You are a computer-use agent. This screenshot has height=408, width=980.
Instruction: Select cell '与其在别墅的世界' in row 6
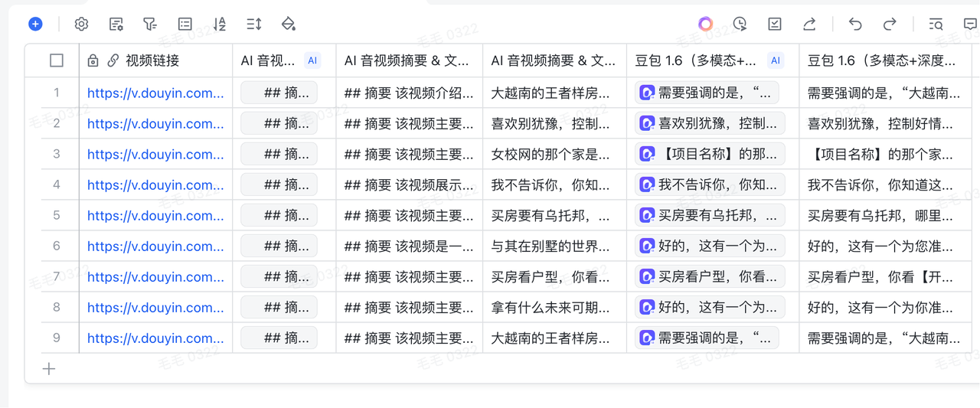pos(555,246)
